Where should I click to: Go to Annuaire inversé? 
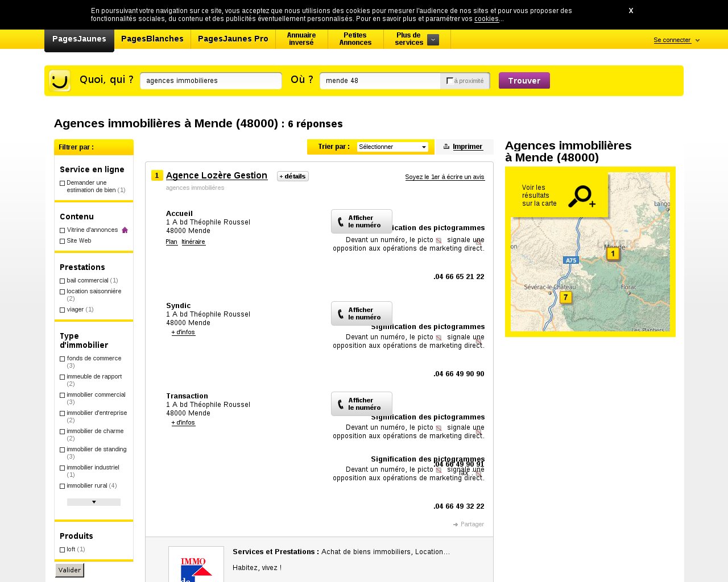(x=301, y=39)
